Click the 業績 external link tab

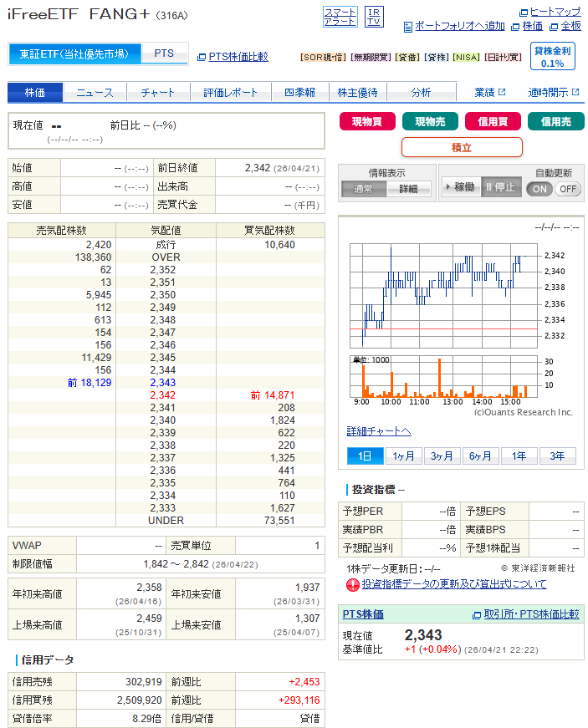(489, 92)
